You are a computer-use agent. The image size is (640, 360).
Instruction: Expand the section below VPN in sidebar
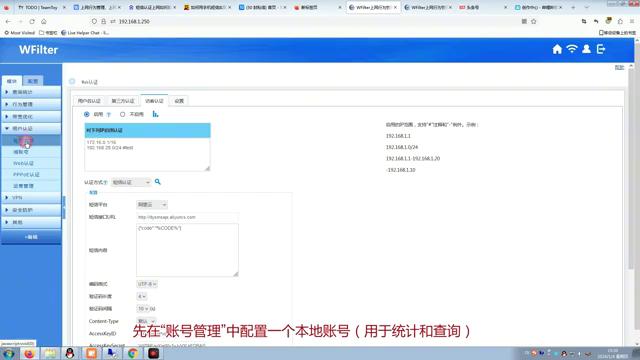coord(31,210)
